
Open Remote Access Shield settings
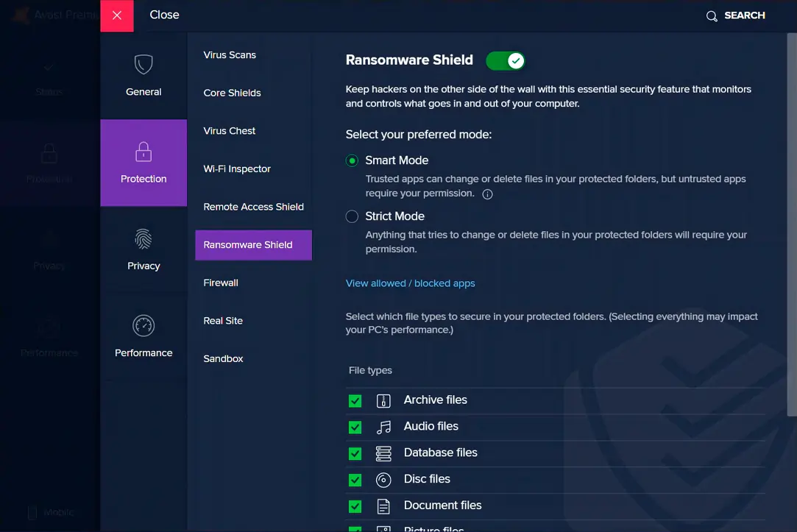254,207
